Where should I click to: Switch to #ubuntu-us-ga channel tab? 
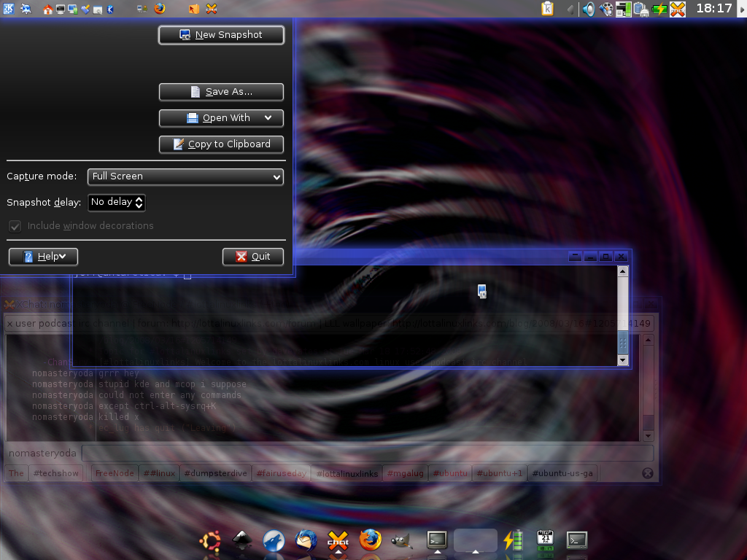(562, 473)
